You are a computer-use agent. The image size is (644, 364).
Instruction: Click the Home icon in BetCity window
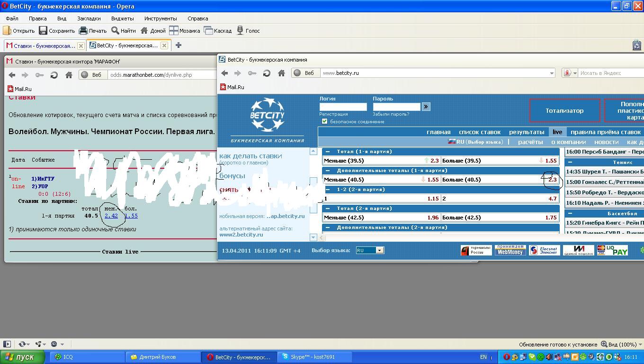coord(281,73)
